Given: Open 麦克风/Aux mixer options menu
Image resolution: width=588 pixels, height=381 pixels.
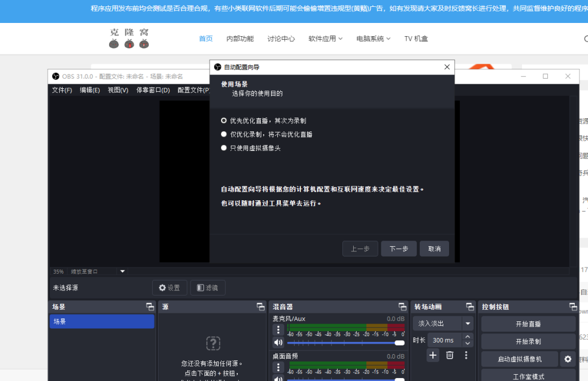Looking at the screenshot, I should pos(278,330).
